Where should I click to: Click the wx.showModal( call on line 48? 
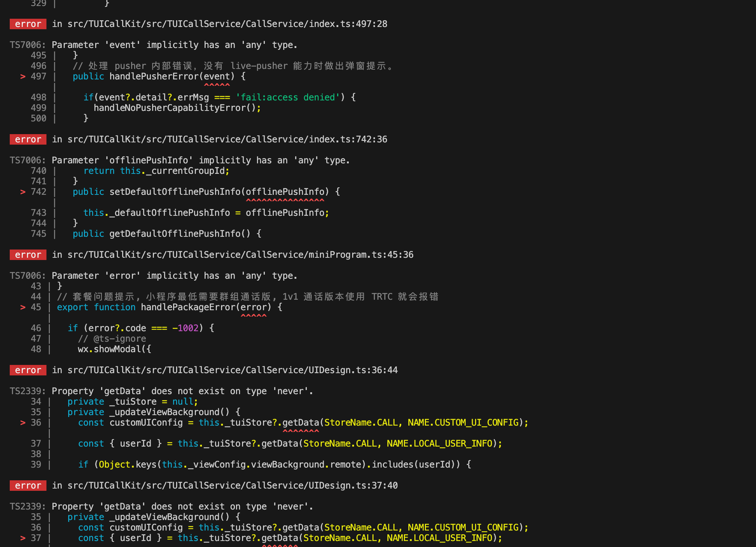(x=114, y=349)
